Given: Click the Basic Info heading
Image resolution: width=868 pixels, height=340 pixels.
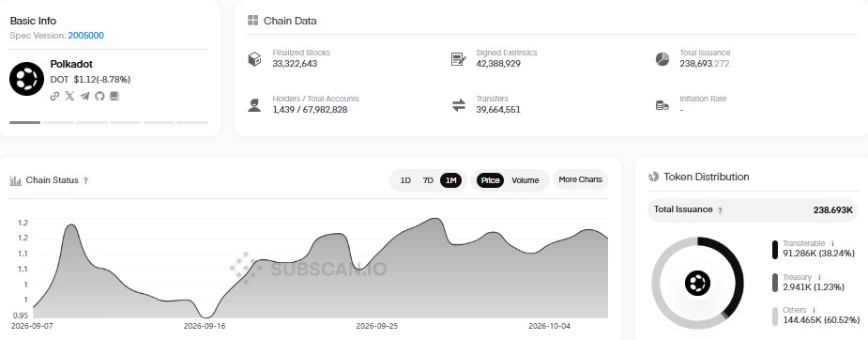Looking at the screenshot, I should click(x=33, y=21).
